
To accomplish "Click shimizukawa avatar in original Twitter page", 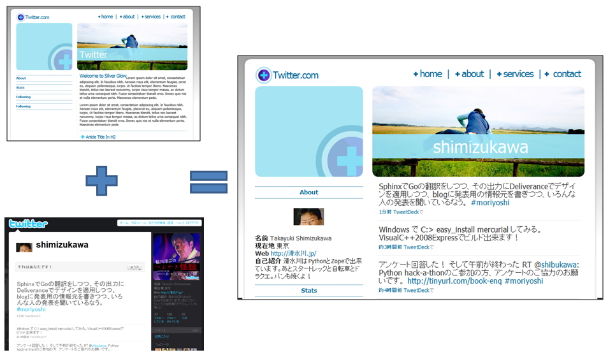I will [x=24, y=247].
